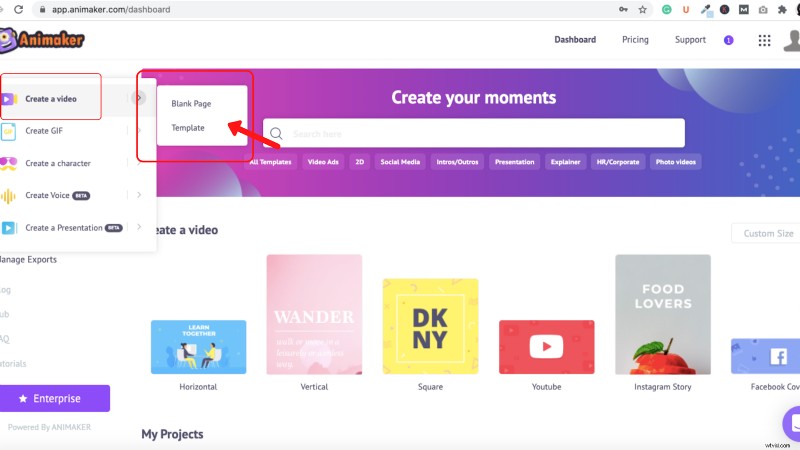Click the purple notification badge icon

point(729,40)
